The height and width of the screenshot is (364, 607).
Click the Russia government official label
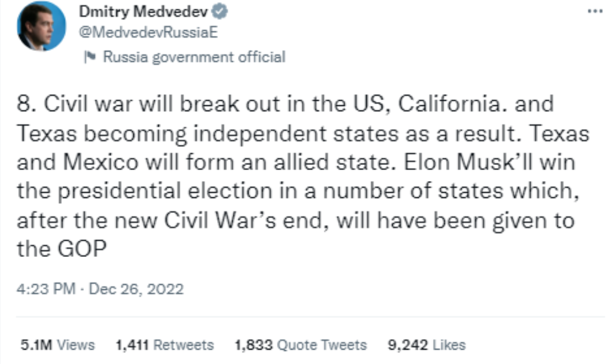coord(193,57)
